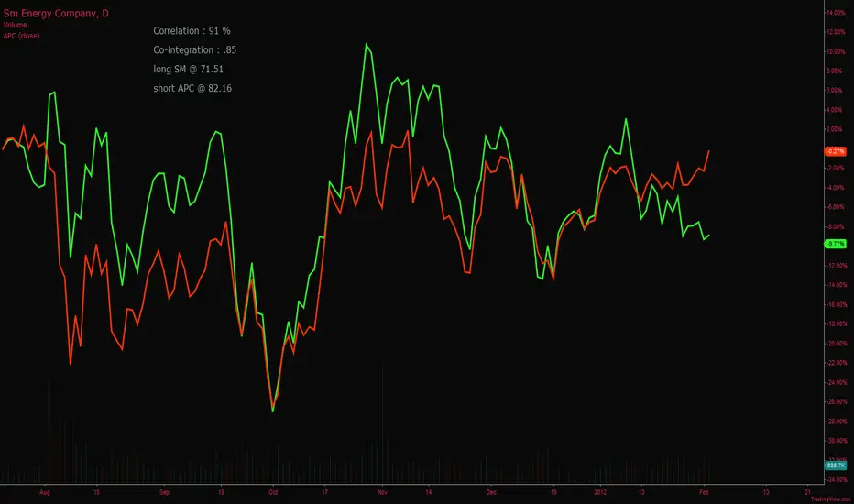
Task: Click the 10.00% scale label
Action: 836,51
